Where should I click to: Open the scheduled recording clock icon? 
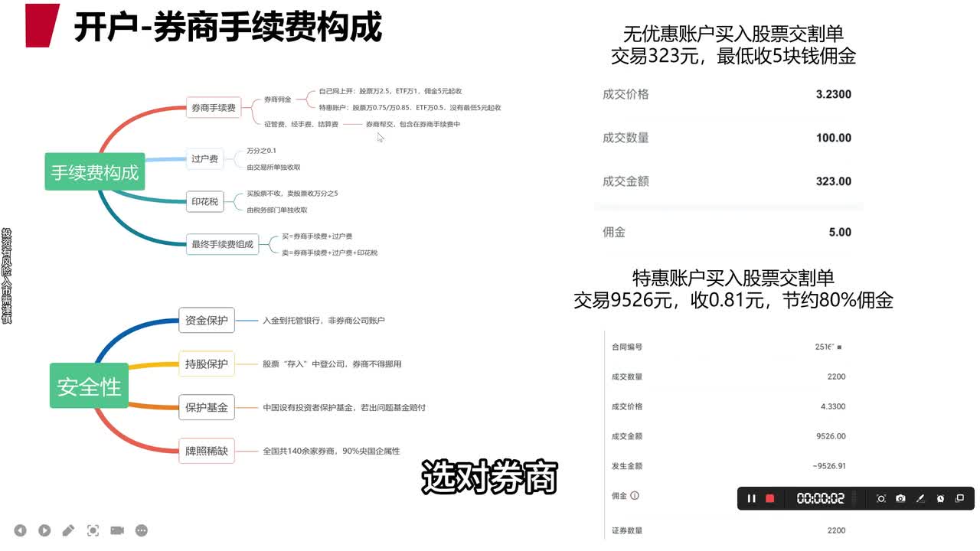[x=940, y=498]
